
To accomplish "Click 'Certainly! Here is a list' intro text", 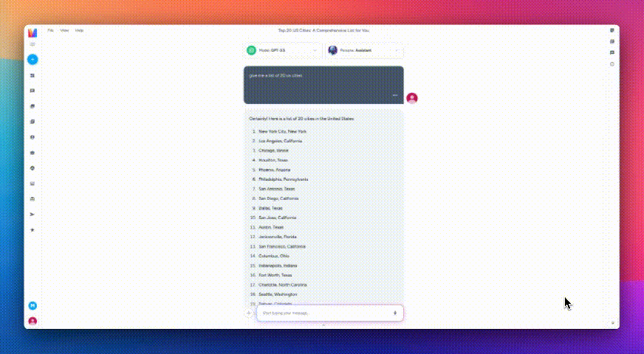I will (301, 119).
